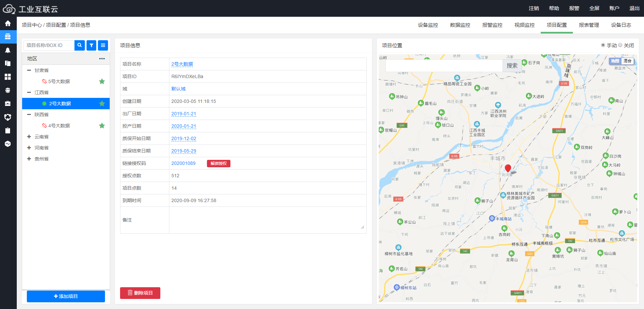The height and width of the screenshot is (309, 644).
Task: Expand the 贵州省 tree node
Action: (29, 159)
